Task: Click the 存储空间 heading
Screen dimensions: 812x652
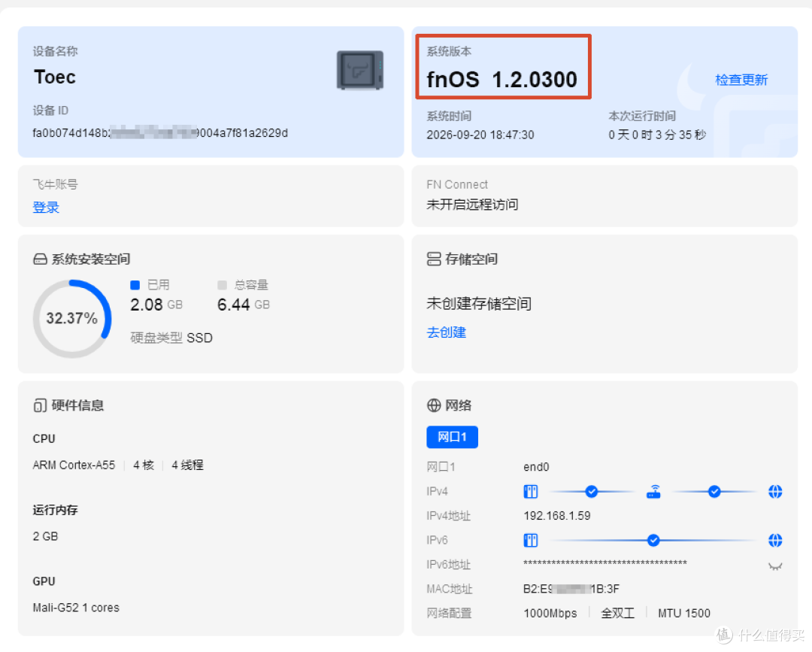Action: click(x=471, y=259)
